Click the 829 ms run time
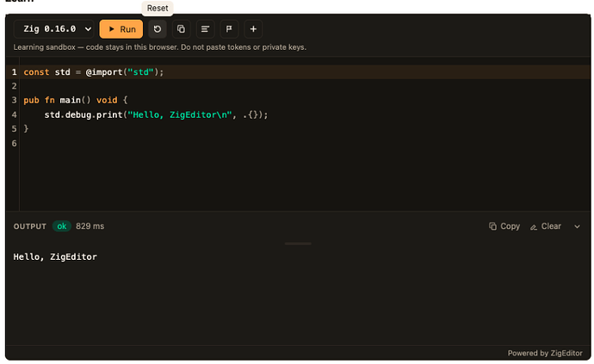594x364 pixels. click(90, 226)
